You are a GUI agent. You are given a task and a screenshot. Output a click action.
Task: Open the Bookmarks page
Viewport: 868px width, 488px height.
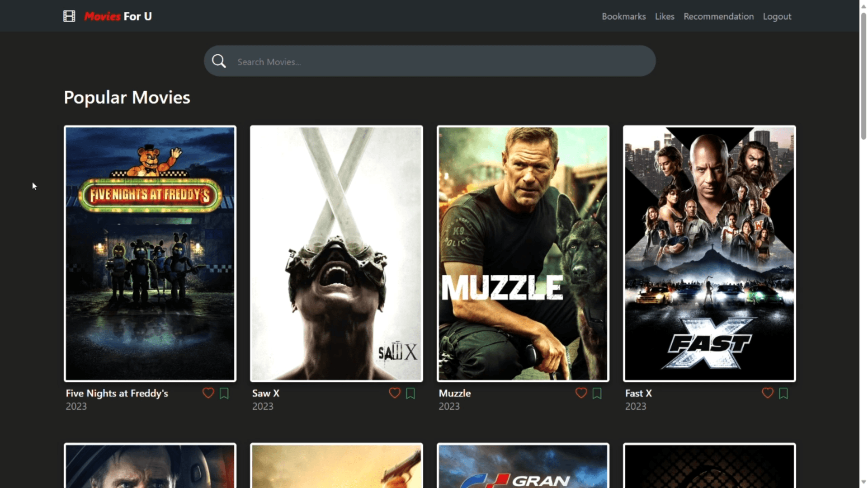pyautogui.click(x=624, y=16)
